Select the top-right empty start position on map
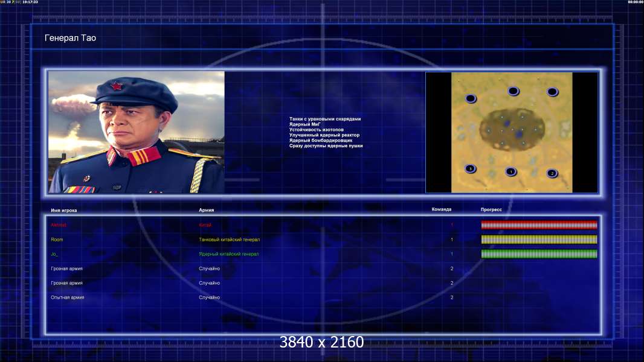Image resolution: width=644 pixels, height=362 pixels. point(552,92)
